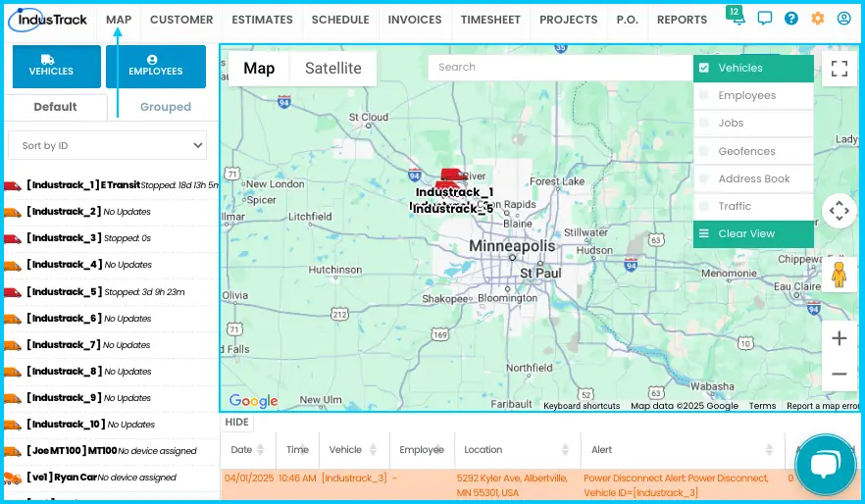The height and width of the screenshot is (504, 865).
Task: Open the Sort by ID dropdown
Action: coord(108,145)
